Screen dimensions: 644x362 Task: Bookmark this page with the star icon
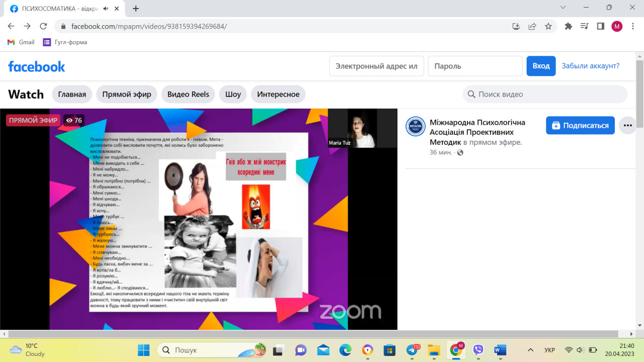[x=548, y=27]
